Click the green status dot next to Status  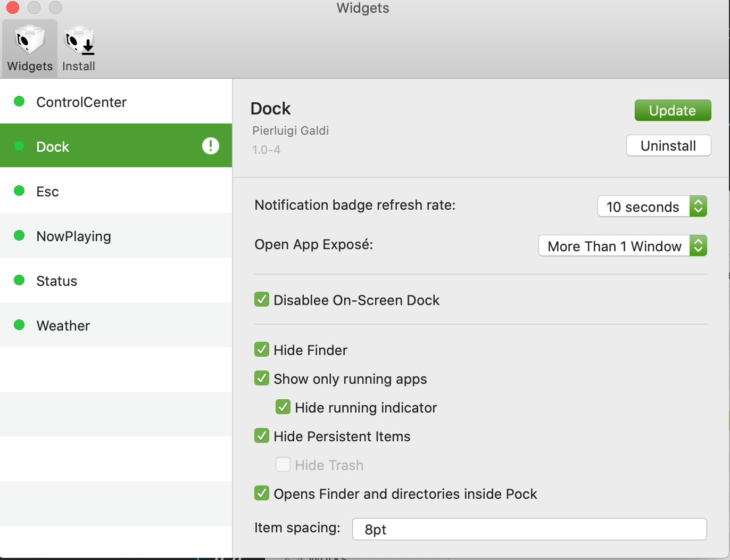19,280
